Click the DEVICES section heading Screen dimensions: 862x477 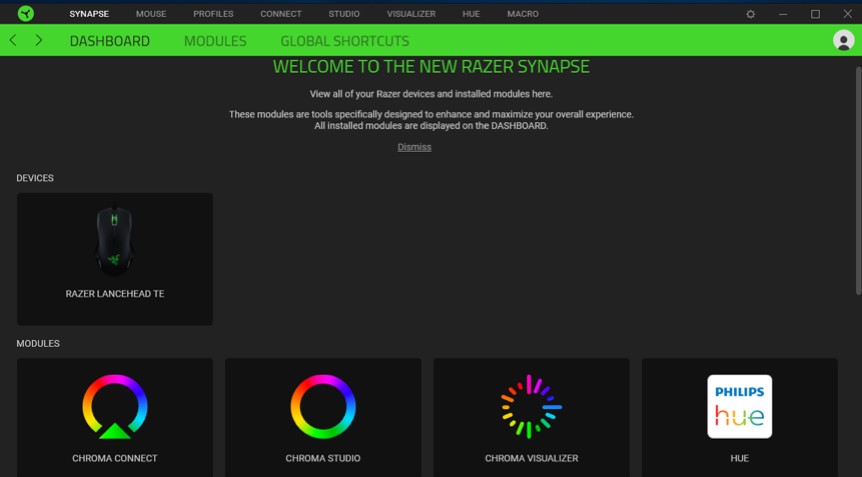(x=35, y=178)
